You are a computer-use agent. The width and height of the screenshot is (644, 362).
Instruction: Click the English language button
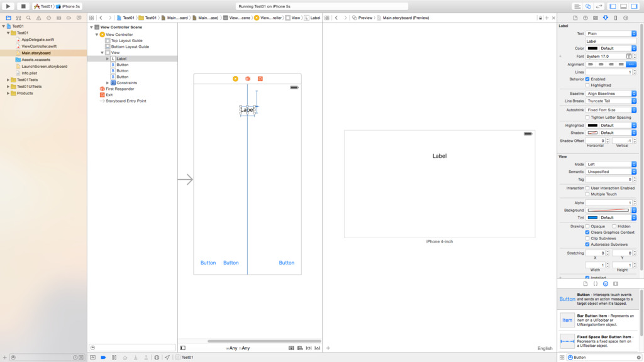545,348
